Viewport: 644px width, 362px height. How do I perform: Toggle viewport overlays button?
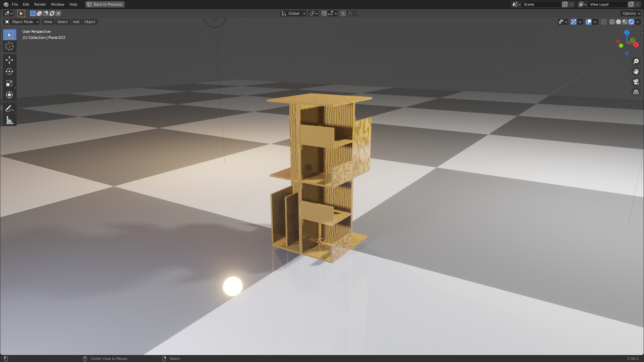point(589,22)
